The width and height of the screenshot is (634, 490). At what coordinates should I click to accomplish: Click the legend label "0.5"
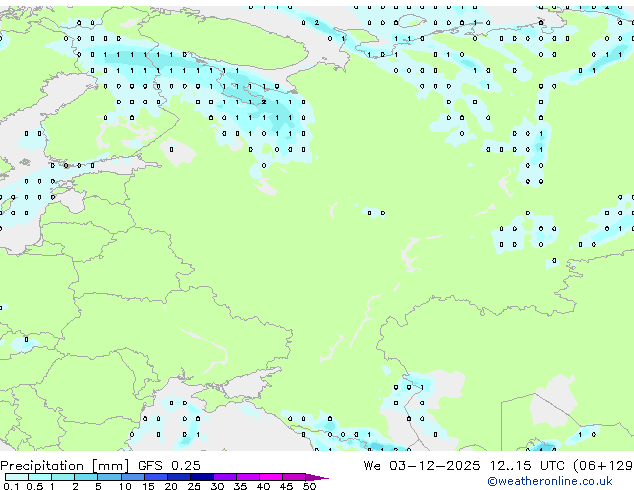[35, 486]
